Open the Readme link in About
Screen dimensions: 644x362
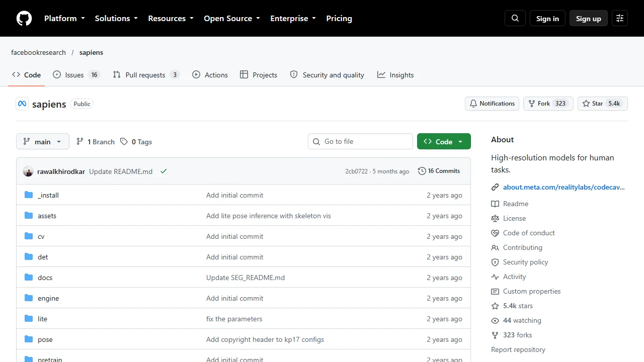[x=510, y=204]
